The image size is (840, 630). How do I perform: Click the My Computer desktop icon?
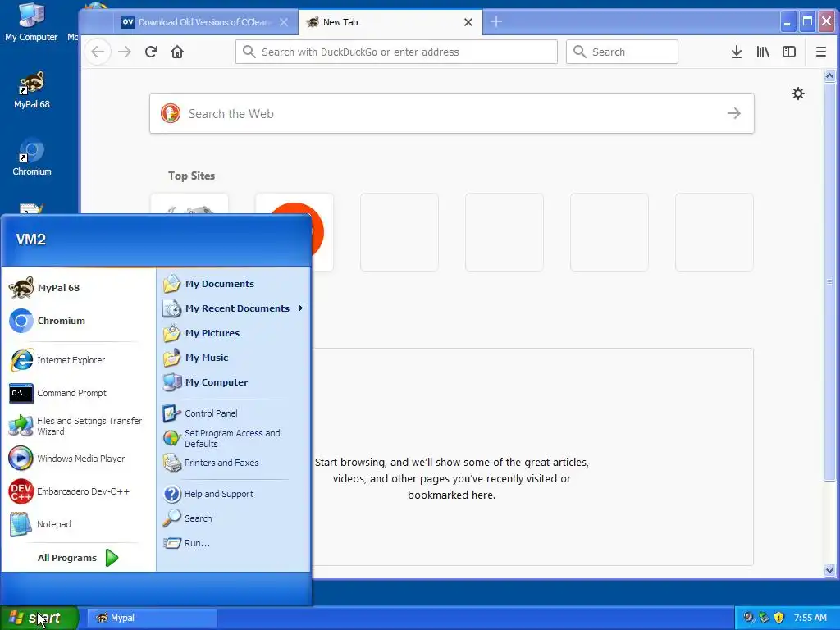coord(31,21)
